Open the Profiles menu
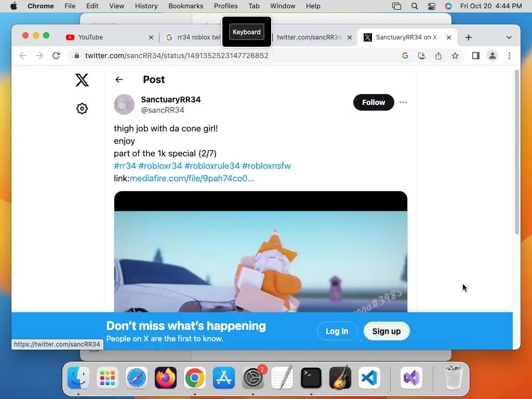532x399 pixels. pos(225,6)
